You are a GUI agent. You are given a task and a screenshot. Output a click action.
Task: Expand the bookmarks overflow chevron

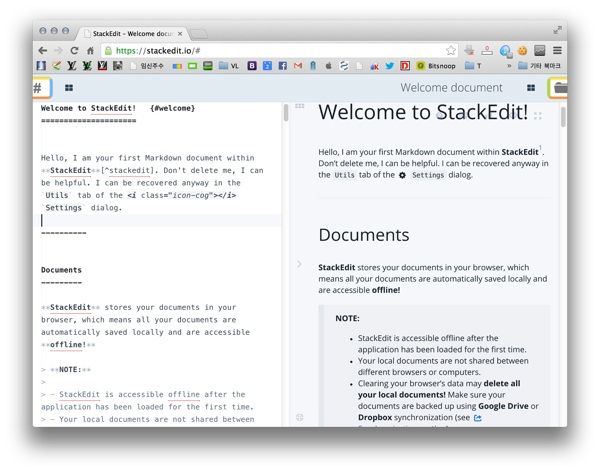click(507, 66)
